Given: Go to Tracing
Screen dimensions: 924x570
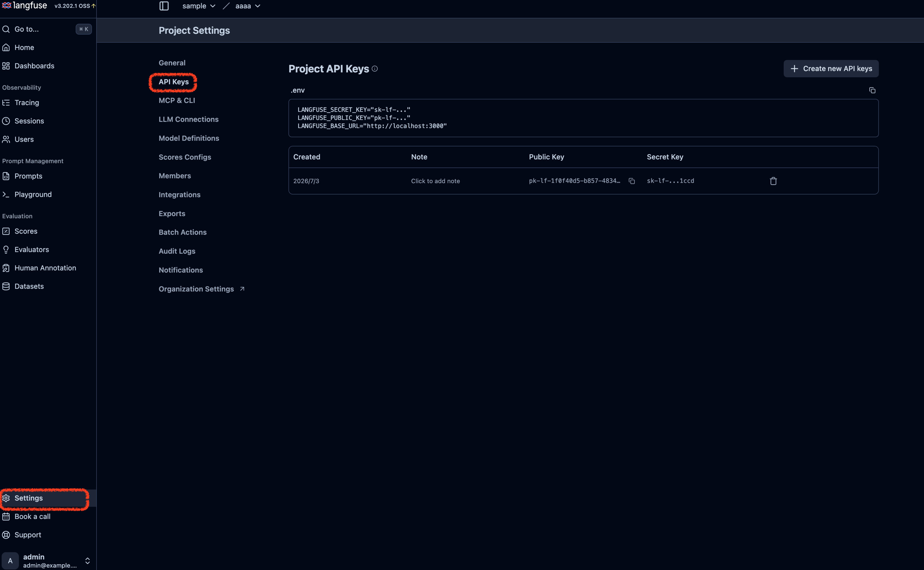Looking at the screenshot, I should coord(27,102).
